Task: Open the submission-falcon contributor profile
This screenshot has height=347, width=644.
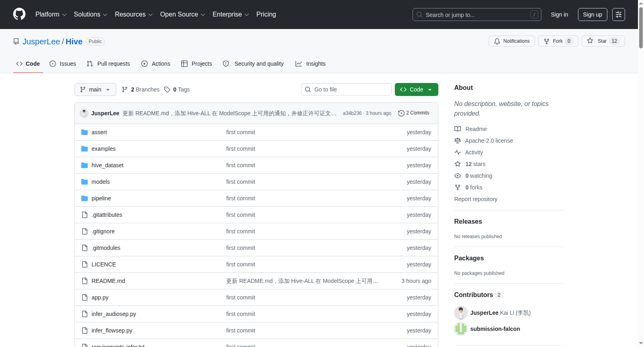Action: coord(495,329)
